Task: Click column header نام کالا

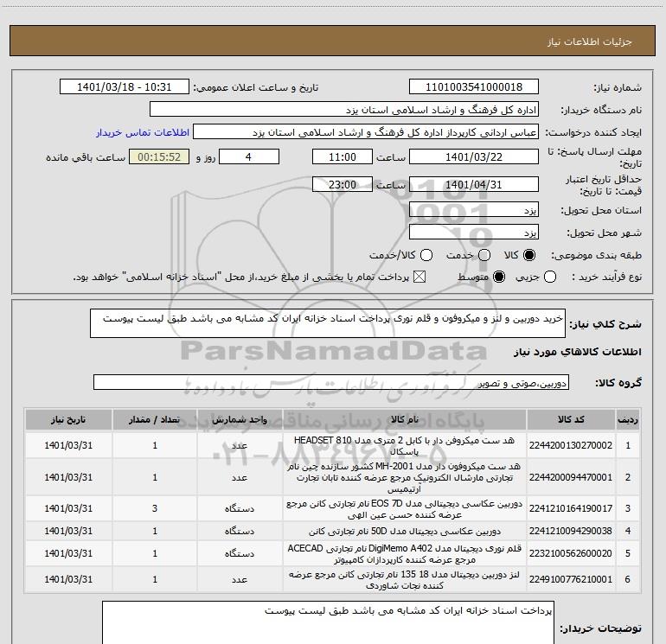Action: [x=405, y=419]
